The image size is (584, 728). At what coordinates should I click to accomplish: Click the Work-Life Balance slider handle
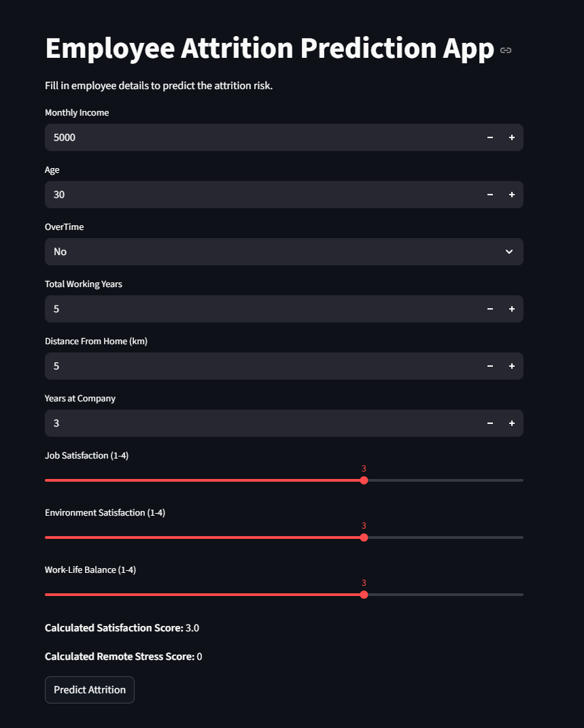(x=364, y=594)
